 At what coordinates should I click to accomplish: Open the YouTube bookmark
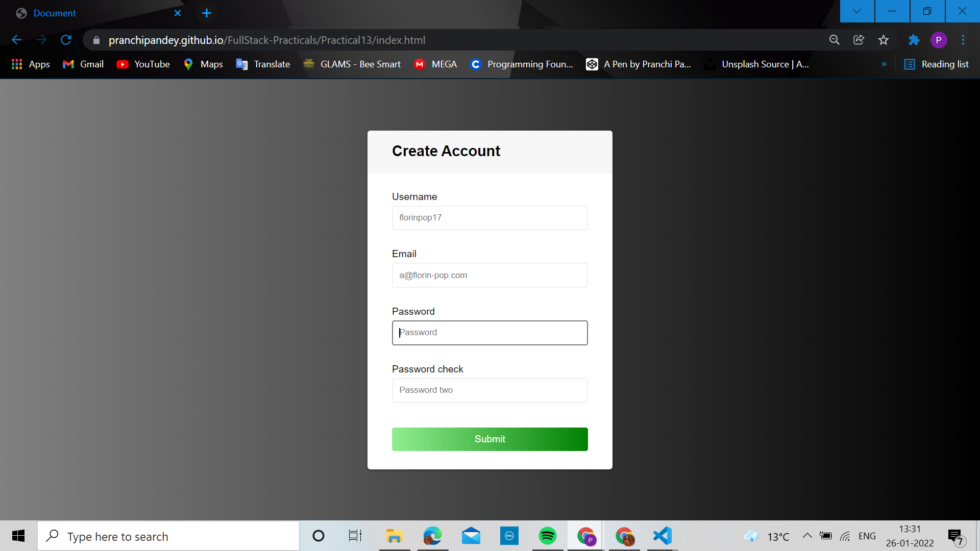[143, 64]
